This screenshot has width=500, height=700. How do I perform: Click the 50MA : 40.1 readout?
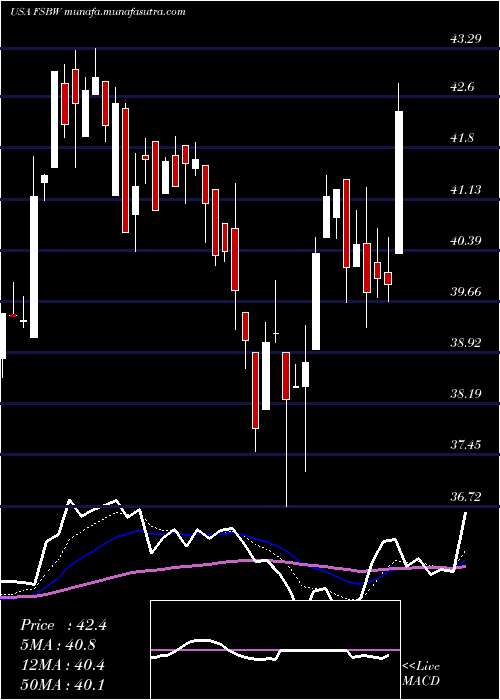tap(62, 685)
